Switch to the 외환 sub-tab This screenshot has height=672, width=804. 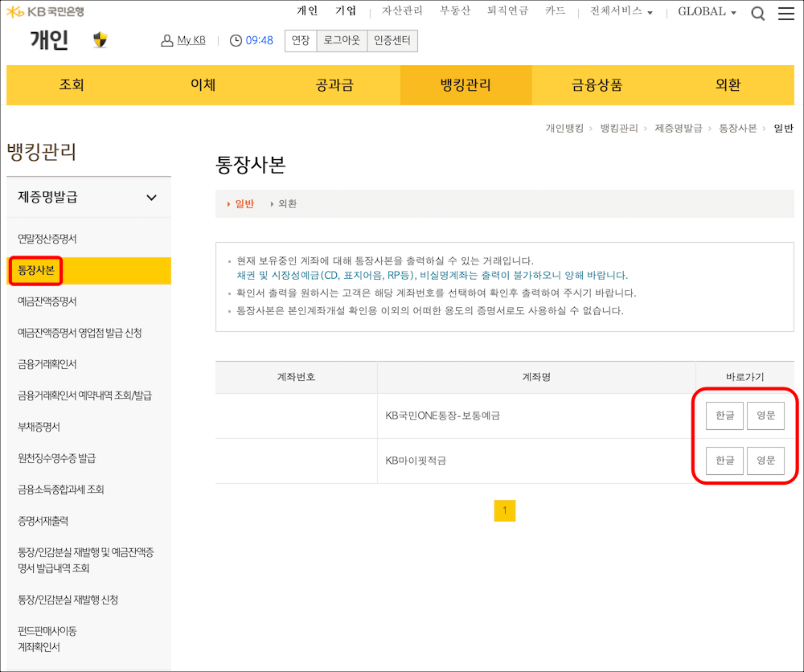[x=287, y=204]
